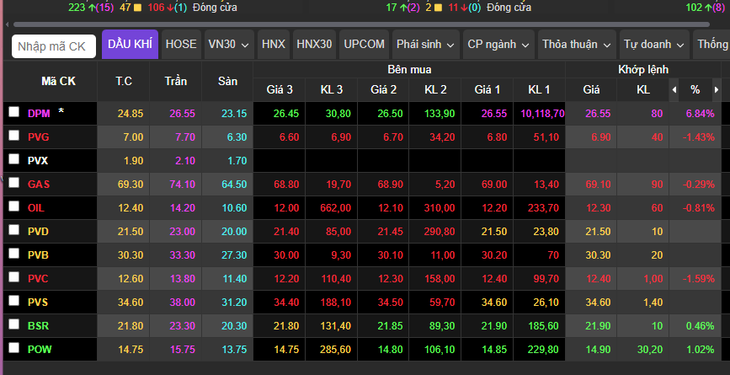Click BSR change value 0.46%
730x375 pixels.
coord(699,326)
